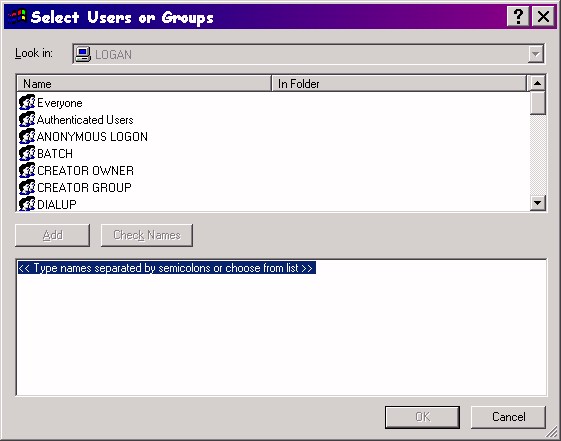
Task: Click the Add button
Action: (x=53, y=235)
